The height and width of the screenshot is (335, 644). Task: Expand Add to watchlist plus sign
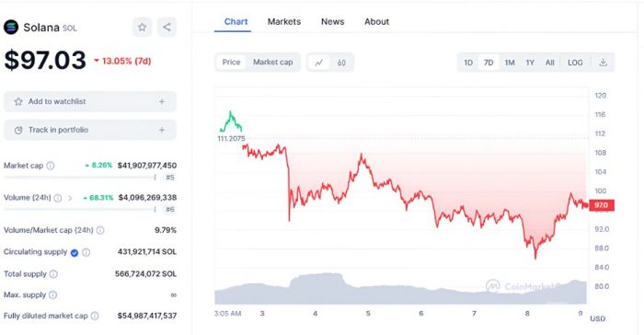click(162, 101)
